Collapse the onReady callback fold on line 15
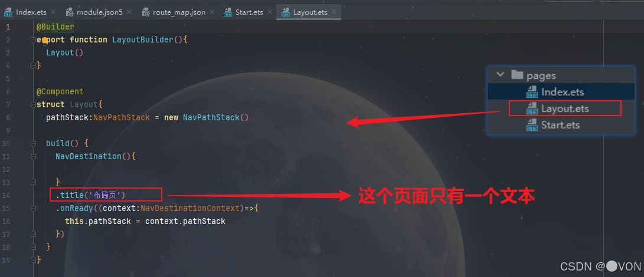The width and height of the screenshot is (644, 277). point(33,209)
